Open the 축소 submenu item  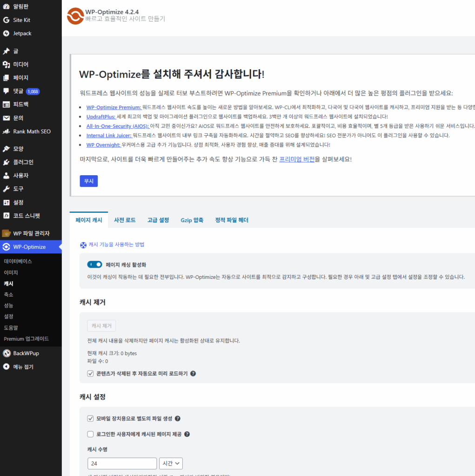8,294
